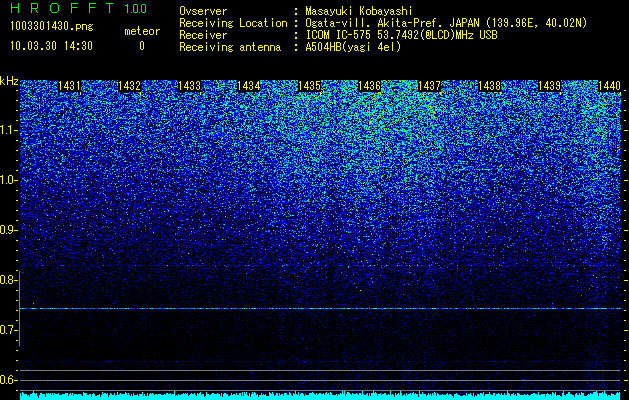The image size is (629, 400).
Task: Click the 0.6 frequency axis label
Action: (x=9, y=380)
